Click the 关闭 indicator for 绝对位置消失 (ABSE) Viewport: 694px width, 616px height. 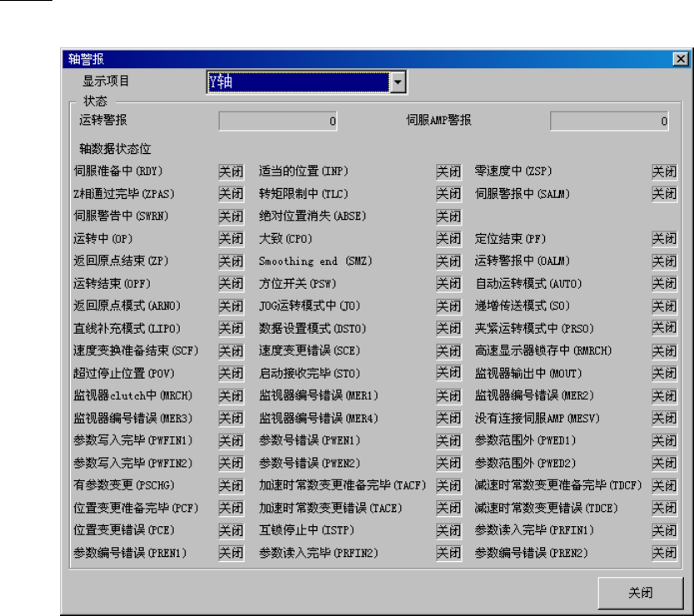(x=449, y=216)
